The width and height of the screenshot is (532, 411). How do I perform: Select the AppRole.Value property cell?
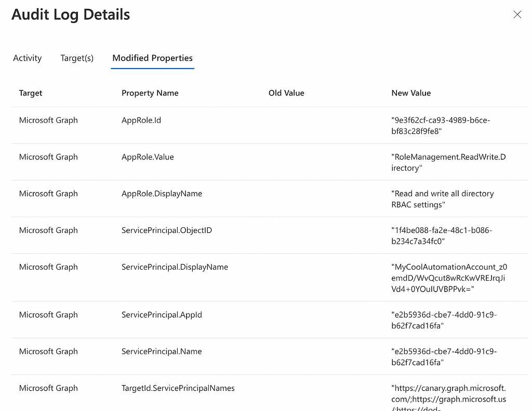[148, 157]
